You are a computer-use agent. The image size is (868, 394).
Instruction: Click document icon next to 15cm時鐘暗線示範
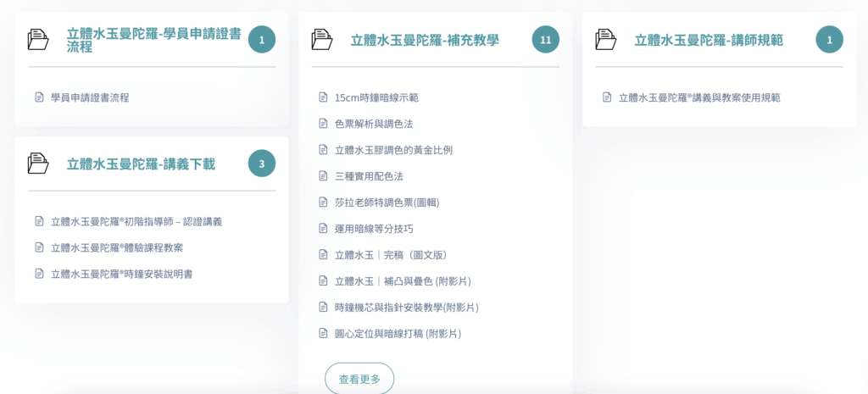[323, 97]
